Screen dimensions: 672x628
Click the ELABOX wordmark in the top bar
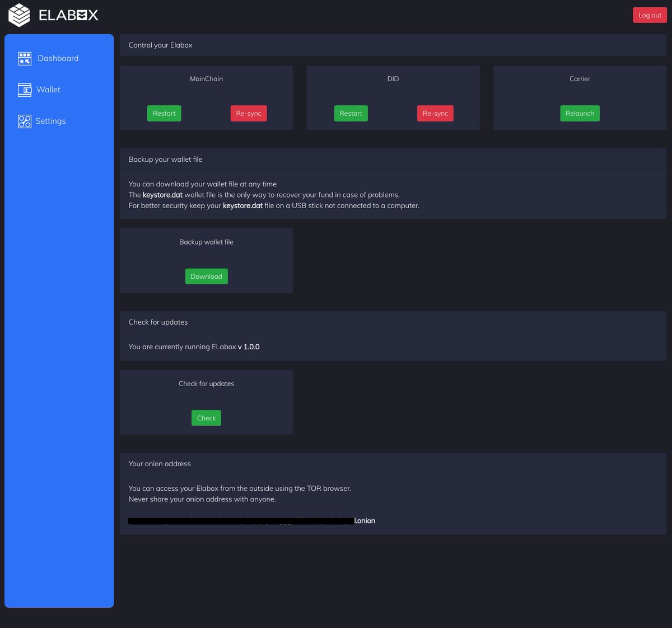point(67,15)
